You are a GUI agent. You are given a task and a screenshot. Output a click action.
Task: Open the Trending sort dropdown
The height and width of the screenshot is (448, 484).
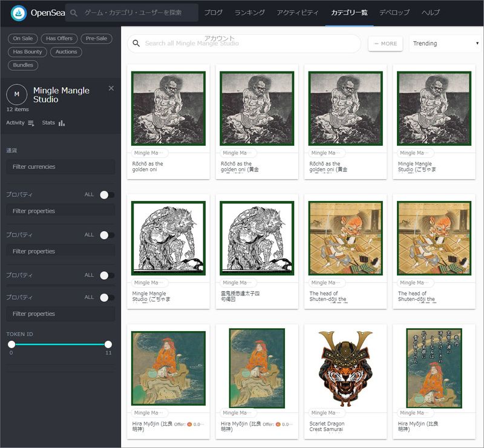(444, 44)
